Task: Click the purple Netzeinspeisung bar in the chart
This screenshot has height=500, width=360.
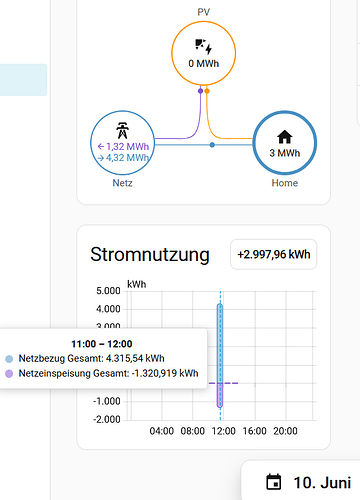Action: pyautogui.click(x=220, y=395)
